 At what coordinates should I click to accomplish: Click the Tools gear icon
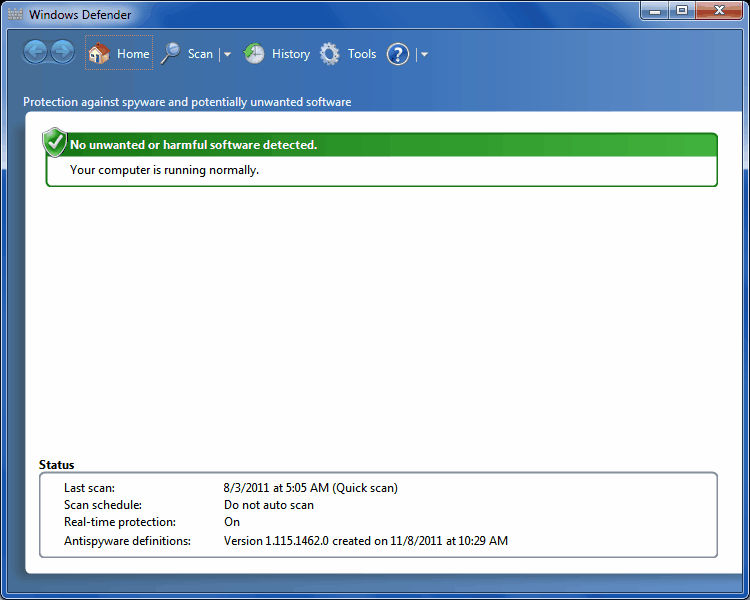(330, 54)
